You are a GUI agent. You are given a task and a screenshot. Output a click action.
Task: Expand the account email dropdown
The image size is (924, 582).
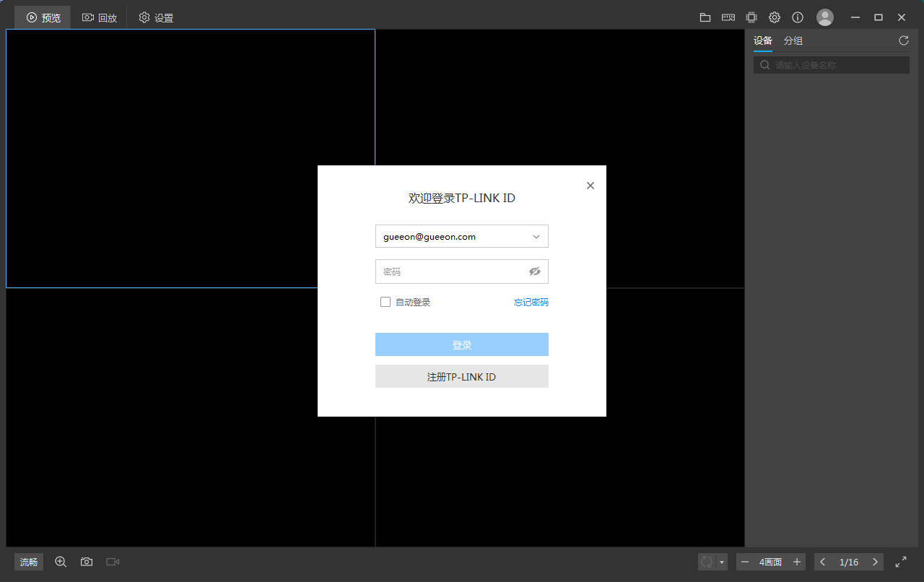tap(536, 237)
